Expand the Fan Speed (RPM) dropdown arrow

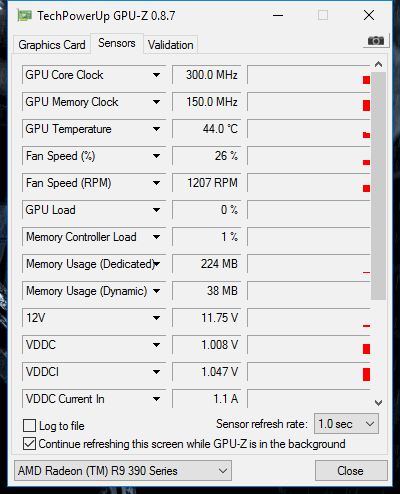point(156,183)
